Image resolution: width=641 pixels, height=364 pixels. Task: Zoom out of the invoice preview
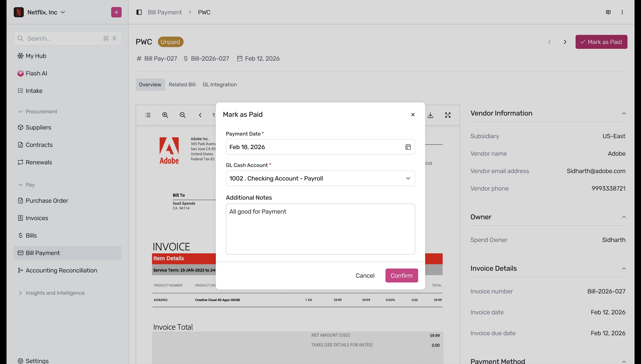[182, 115]
